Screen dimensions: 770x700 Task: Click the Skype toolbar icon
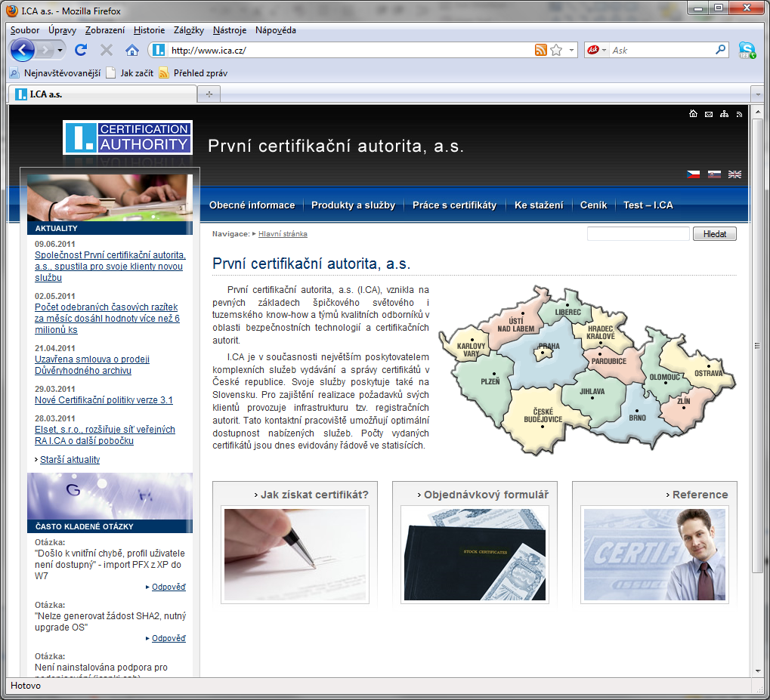pos(747,50)
